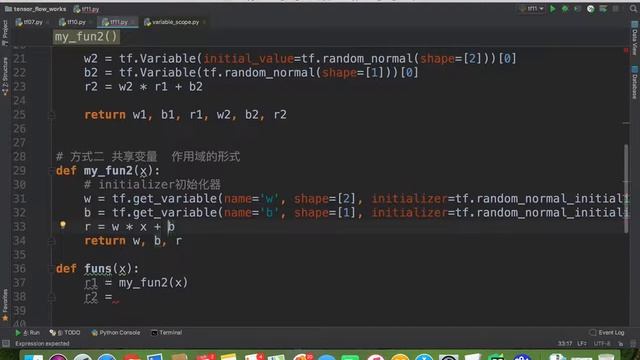The height and width of the screenshot is (360, 640).
Task: Click the tool windows toggle in status bar corner
Action: click(6, 344)
